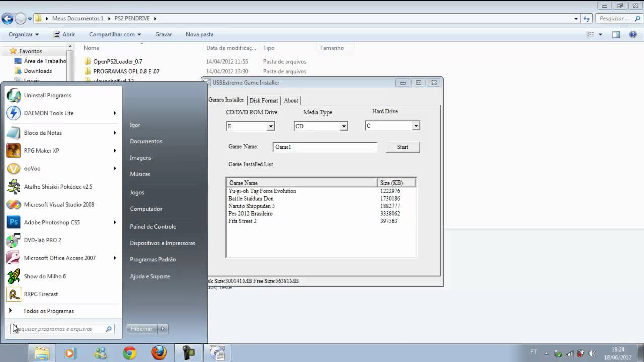Open Ajuda e Suporte

(x=150, y=276)
